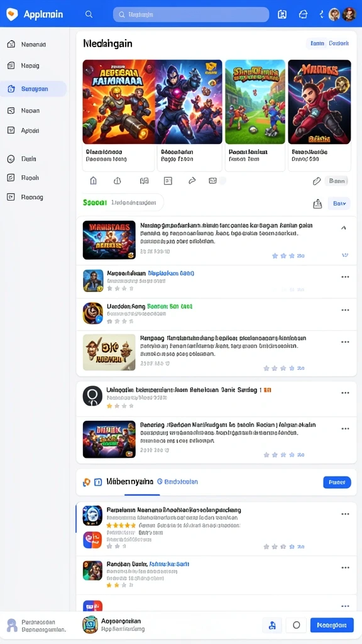Click the Reonog sidebar icon

click(x=11, y=197)
